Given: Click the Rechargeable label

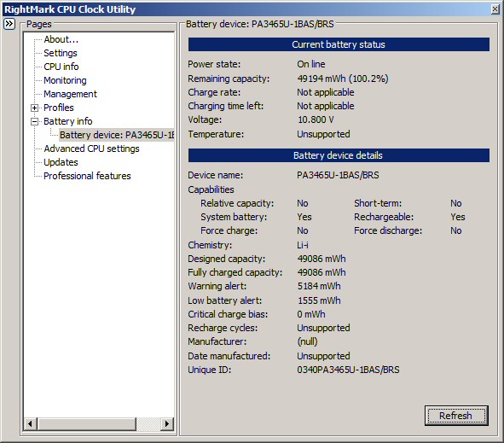Looking at the screenshot, I should coord(384,217).
